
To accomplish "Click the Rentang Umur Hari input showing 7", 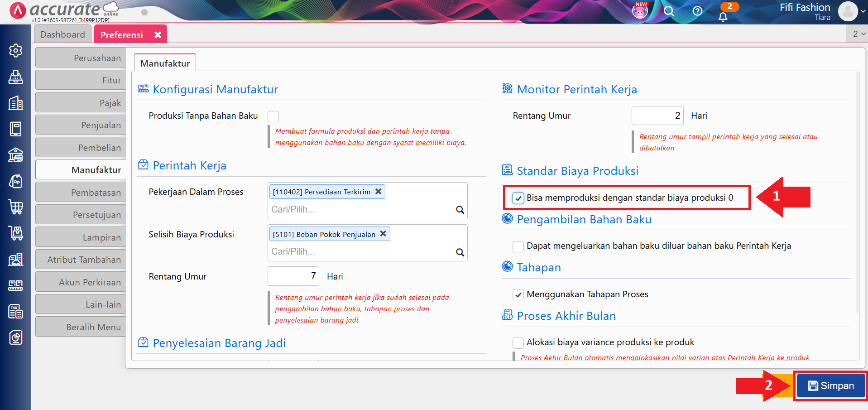I will (x=293, y=276).
